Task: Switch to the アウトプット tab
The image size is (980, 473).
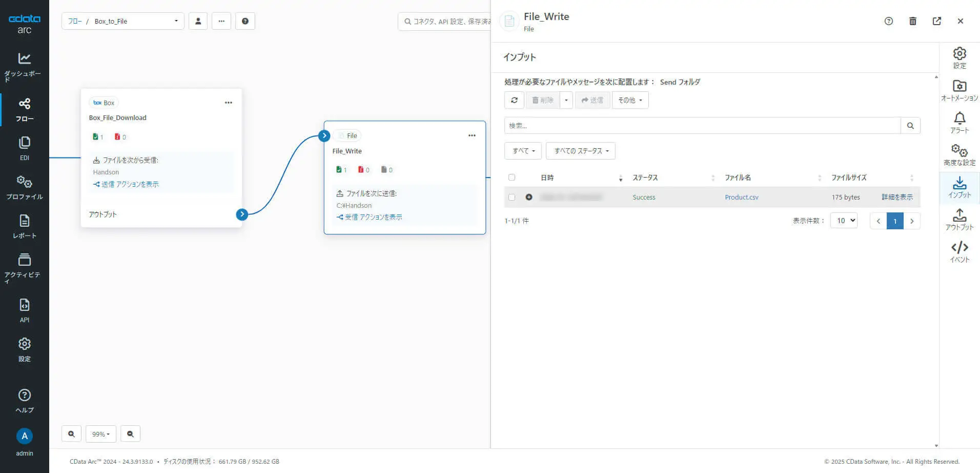Action: point(959,220)
